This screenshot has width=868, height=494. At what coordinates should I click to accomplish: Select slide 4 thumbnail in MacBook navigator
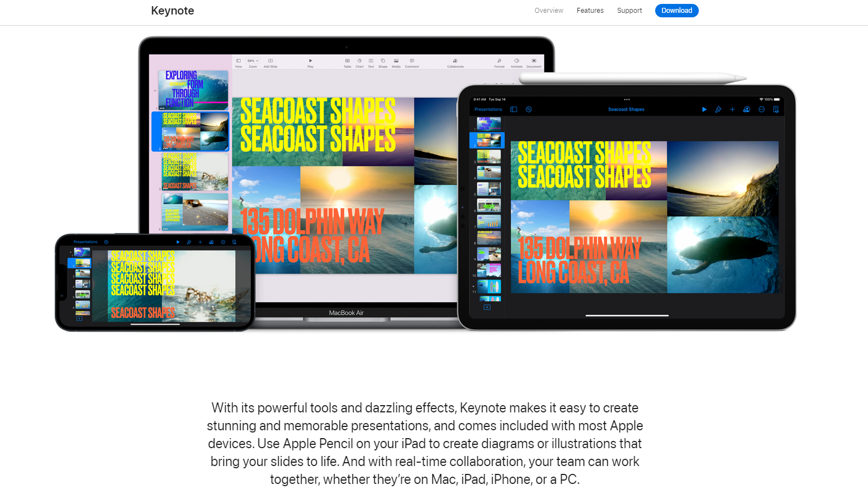[195, 211]
